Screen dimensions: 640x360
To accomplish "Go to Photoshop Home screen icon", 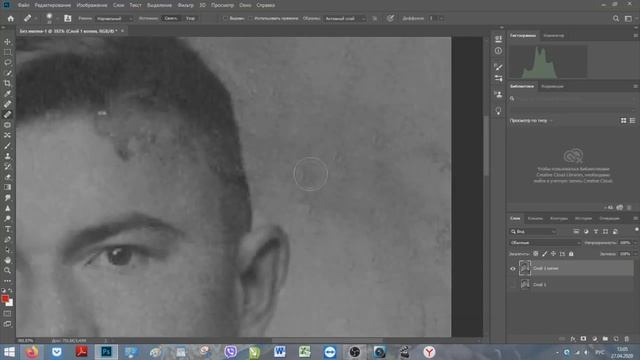I will pos(11,18).
